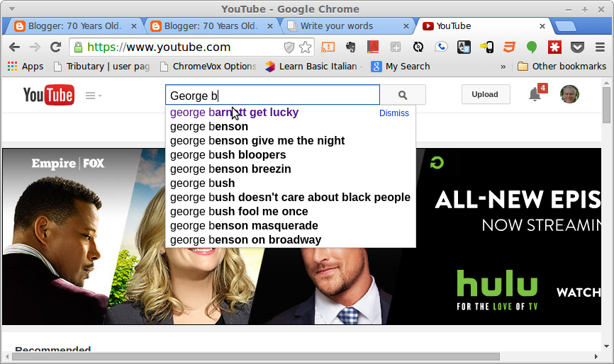
Task: Choose suggestion about black people
Action: pyautogui.click(x=290, y=198)
